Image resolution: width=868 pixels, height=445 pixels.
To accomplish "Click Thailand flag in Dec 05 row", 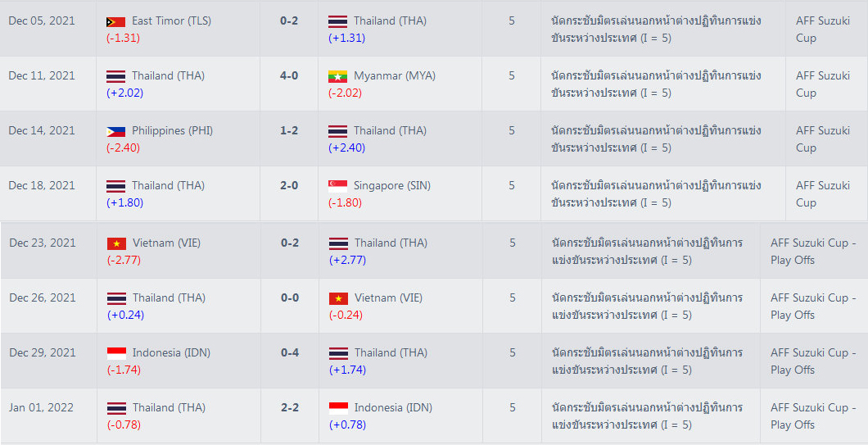I will tap(337, 21).
